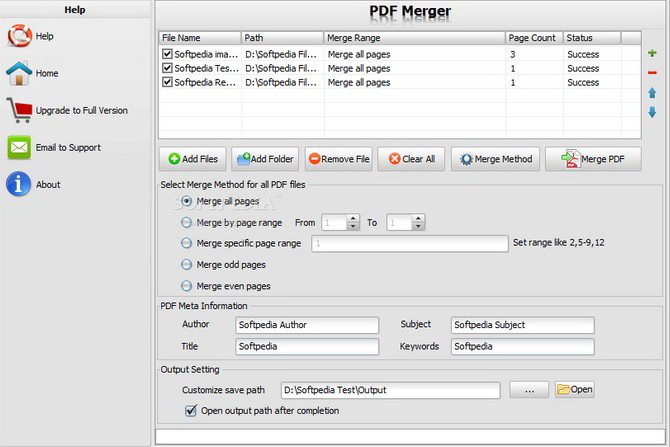Click the Keywords text field
This screenshot has width=670, height=447.
tap(523, 347)
